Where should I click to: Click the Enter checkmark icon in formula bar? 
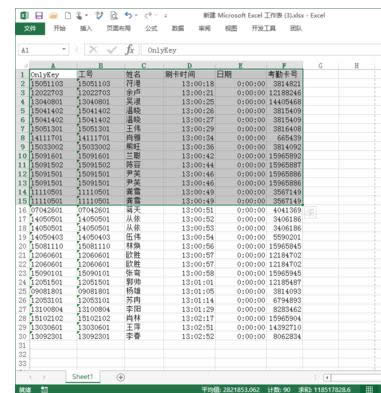[x=111, y=50]
